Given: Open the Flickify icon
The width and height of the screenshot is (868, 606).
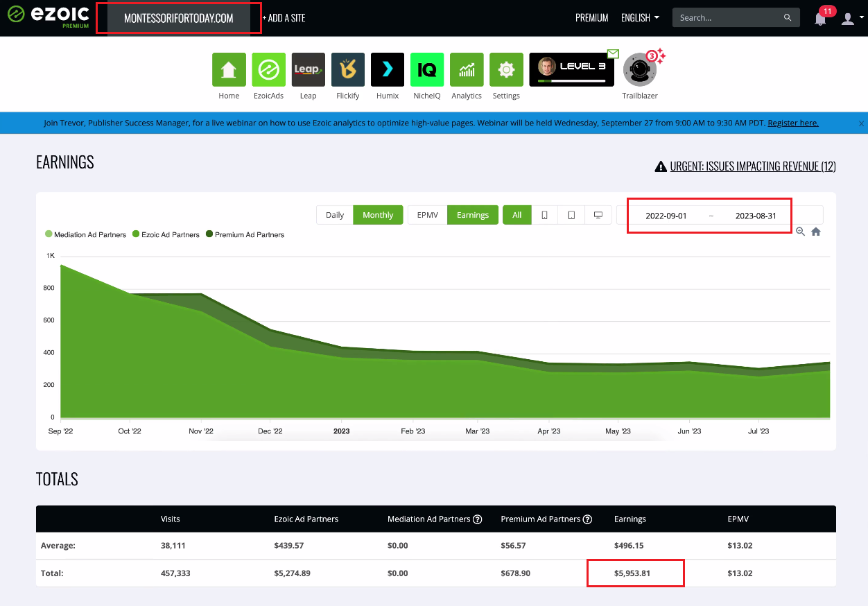Looking at the screenshot, I should pos(348,70).
